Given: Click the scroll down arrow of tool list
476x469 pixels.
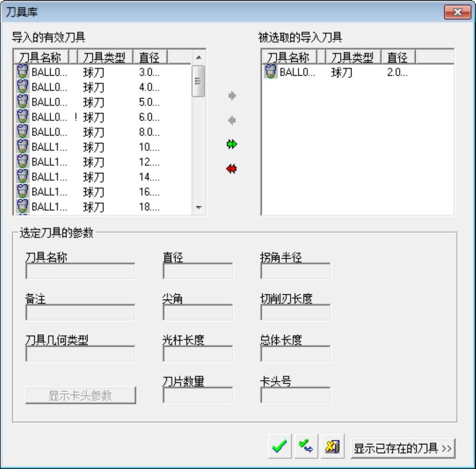Looking at the screenshot, I should click(x=199, y=208).
